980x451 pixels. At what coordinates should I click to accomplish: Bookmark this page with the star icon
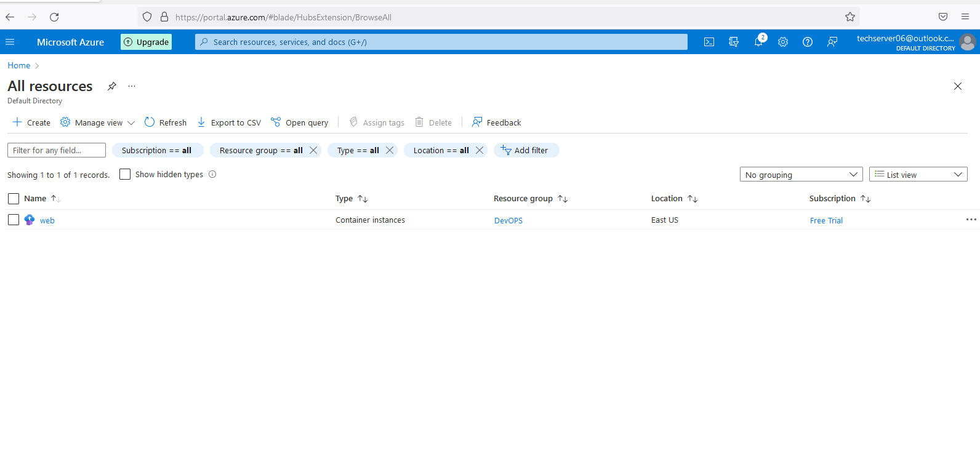pos(850,17)
